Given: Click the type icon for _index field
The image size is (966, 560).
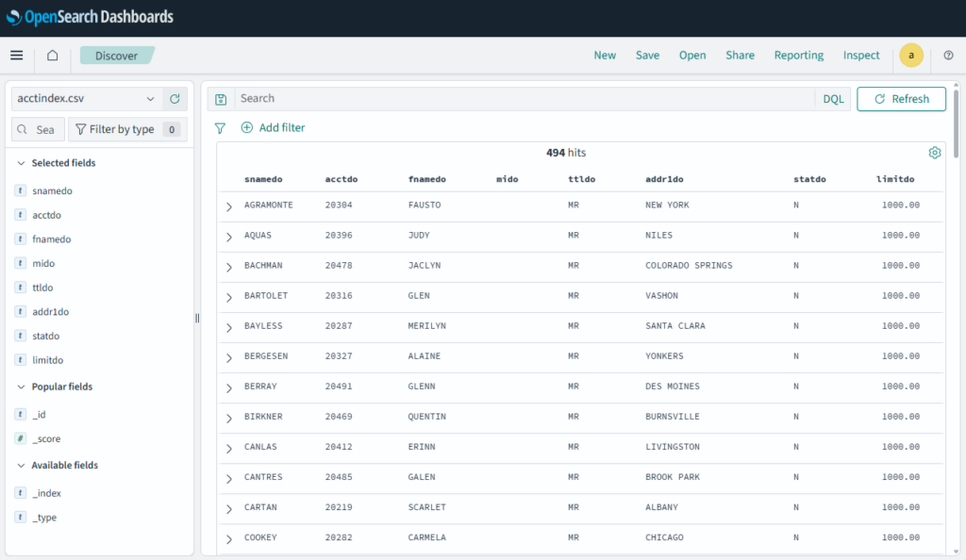Looking at the screenshot, I should 21,493.
